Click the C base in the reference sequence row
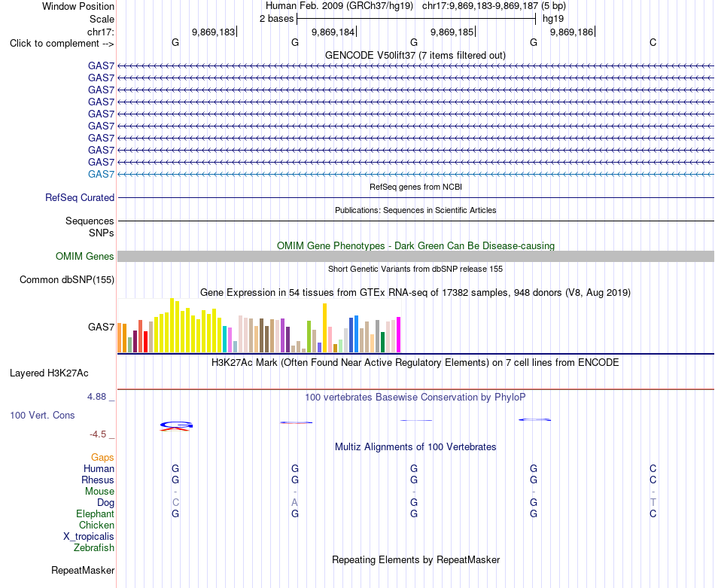Screen dimensions: 715x588 tap(653, 42)
